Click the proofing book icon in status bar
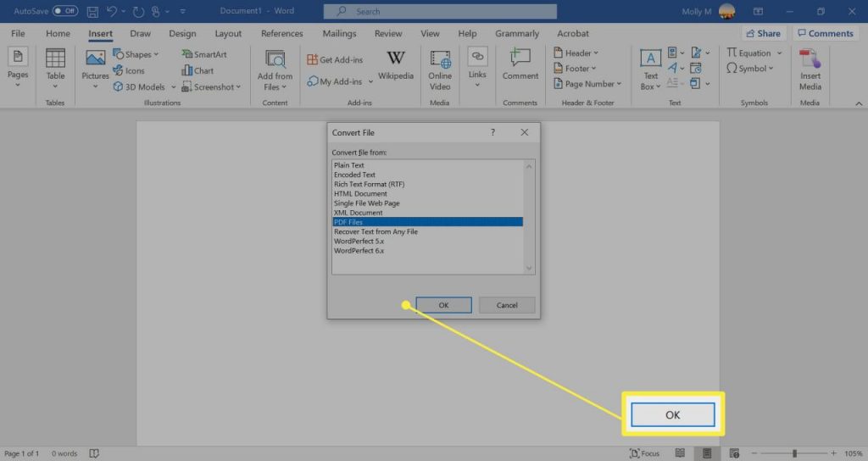Image resolution: width=868 pixels, height=461 pixels. tap(94, 453)
